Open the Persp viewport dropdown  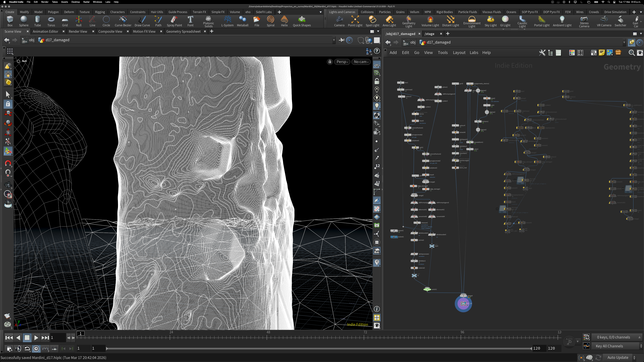342,62
